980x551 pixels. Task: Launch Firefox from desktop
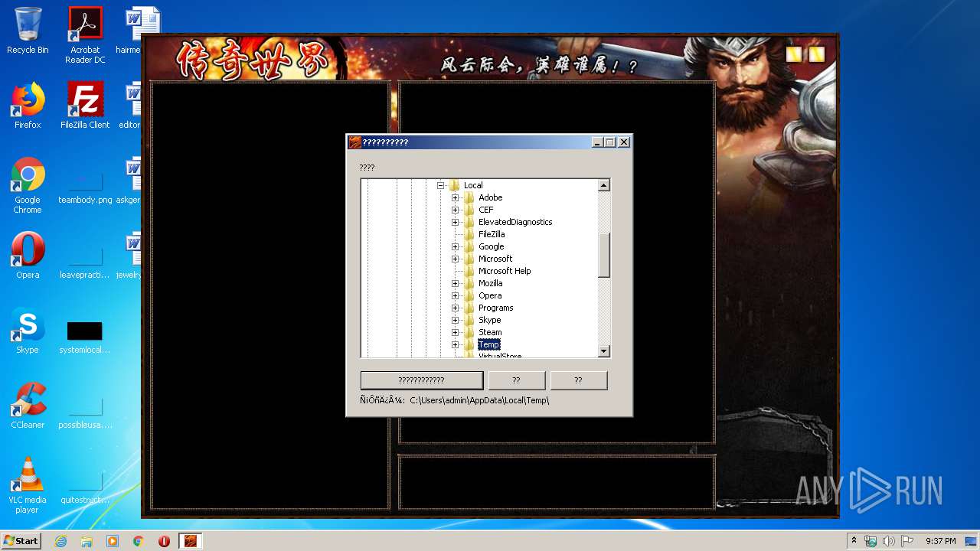click(28, 106)
